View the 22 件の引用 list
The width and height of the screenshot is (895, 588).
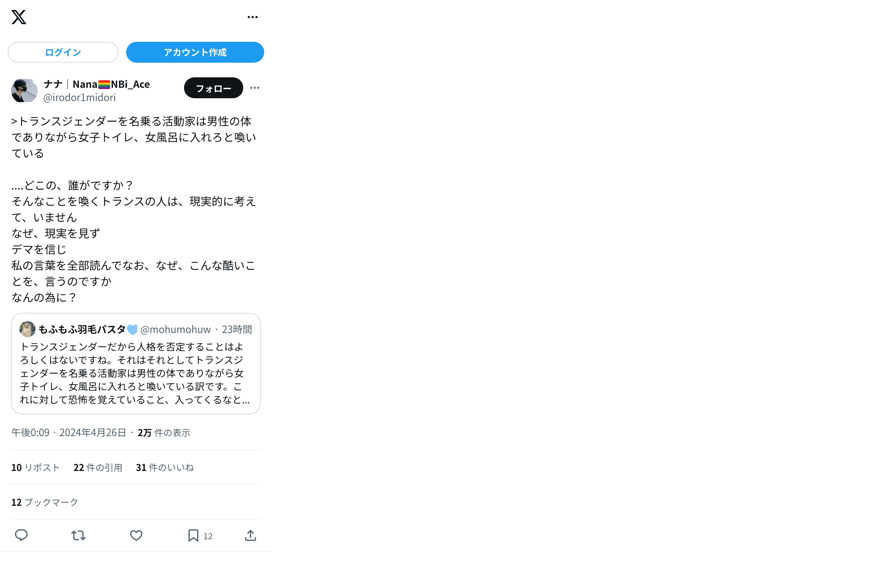tap(98, 468)
